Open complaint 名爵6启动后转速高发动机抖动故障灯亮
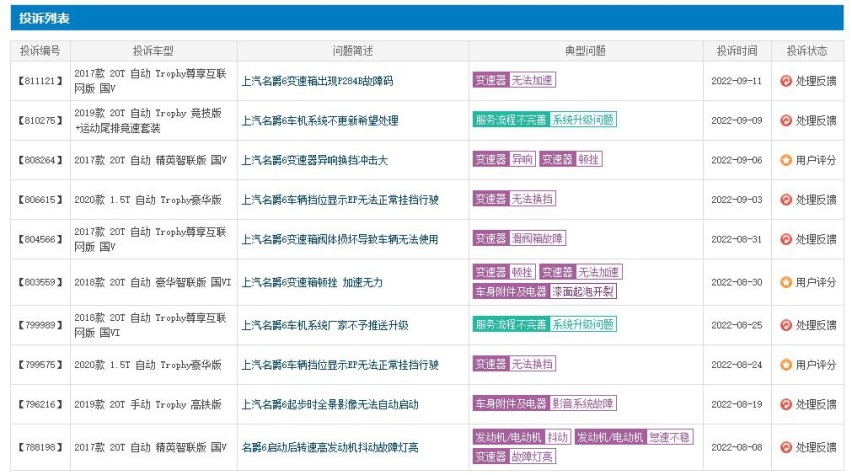Image resolution: width=852 pixels, height=475 pixels. (330, 448)
